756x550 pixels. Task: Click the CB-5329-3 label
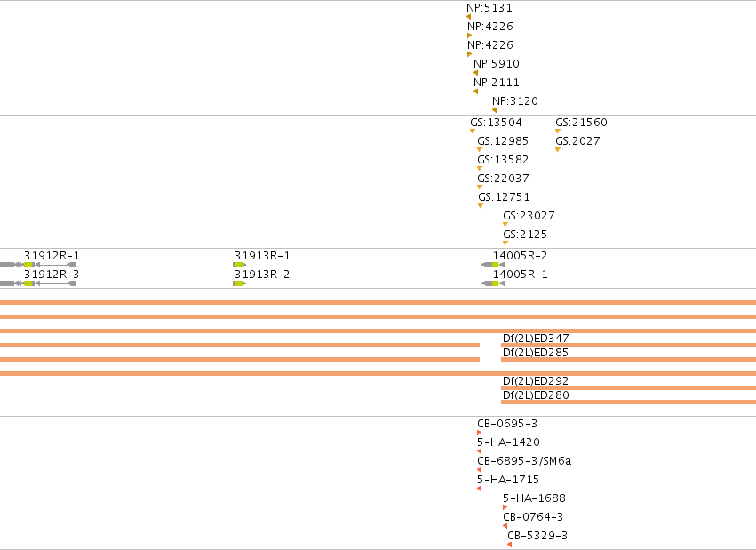pos(537,536)
